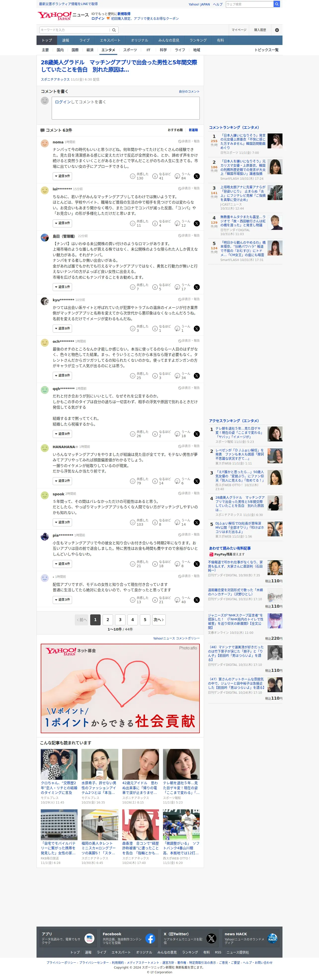
Task: Click the shopping cart coupon icon
Action: click(x=108, y=18)
